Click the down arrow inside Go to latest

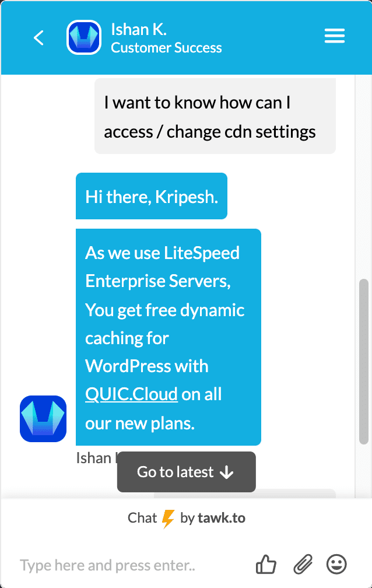(x=227, y=473)
